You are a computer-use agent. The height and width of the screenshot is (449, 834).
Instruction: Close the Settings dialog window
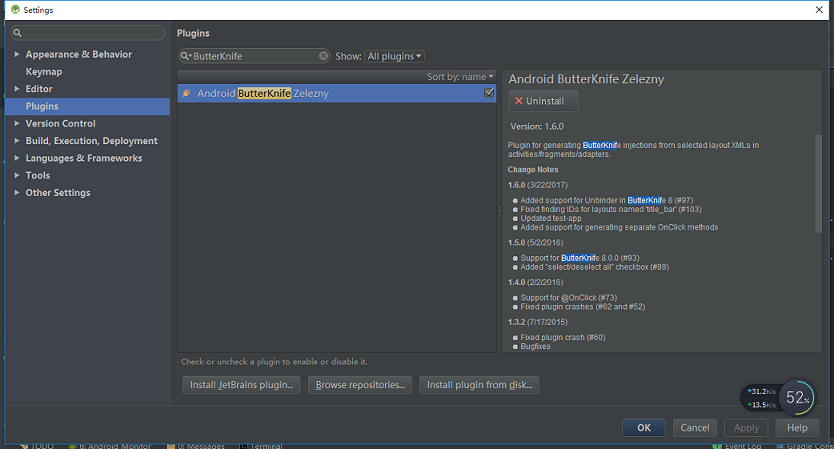(x=819, y=10)
